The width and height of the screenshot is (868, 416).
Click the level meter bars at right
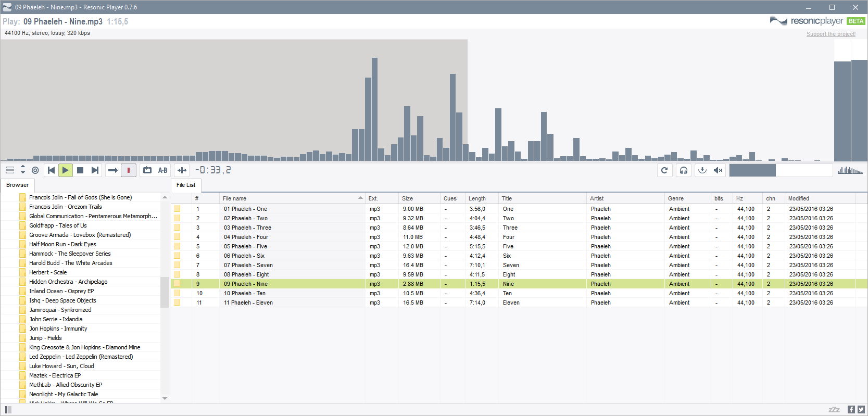click(851, 100)
